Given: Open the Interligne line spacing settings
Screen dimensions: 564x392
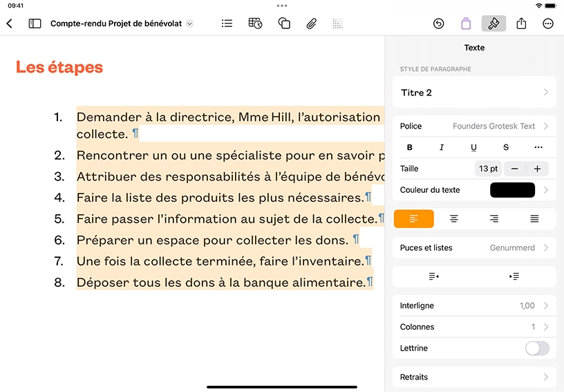Looking at the screenshot, I should point(474,306).
